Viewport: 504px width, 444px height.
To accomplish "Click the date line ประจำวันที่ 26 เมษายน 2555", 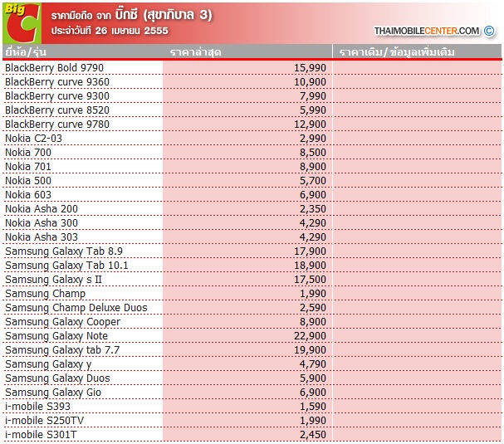I will [x=110, y=31].
